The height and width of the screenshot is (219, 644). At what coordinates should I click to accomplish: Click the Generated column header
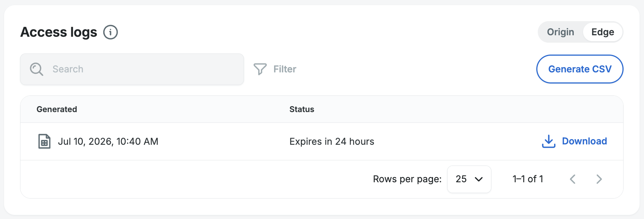coord(57,109)
